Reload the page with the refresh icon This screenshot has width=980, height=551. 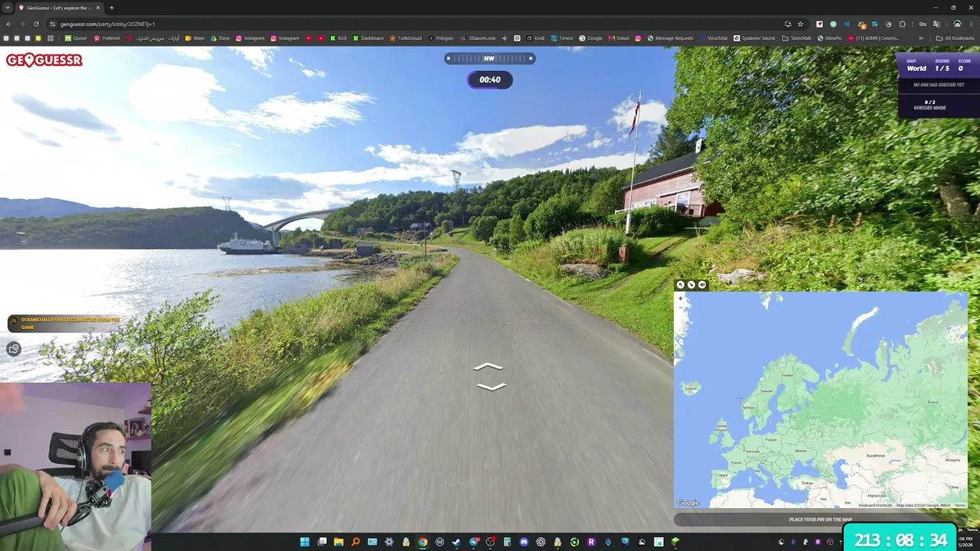(36, 24)
